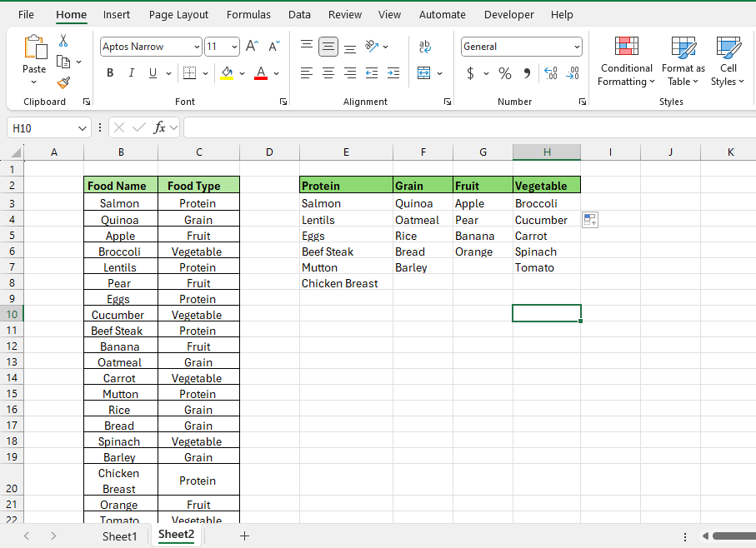Click the red Font Color A
Image resolution: width=756 pixels, height=548 pixels.
coord(261,73)
